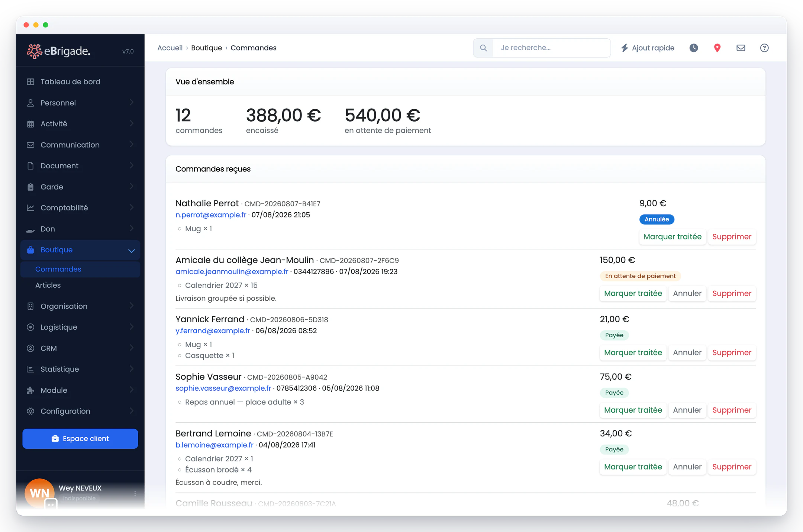The width and height of the screenshot is (803, 532).
Task: Click the Module puzzle icon
Action: tap(30, 390)
